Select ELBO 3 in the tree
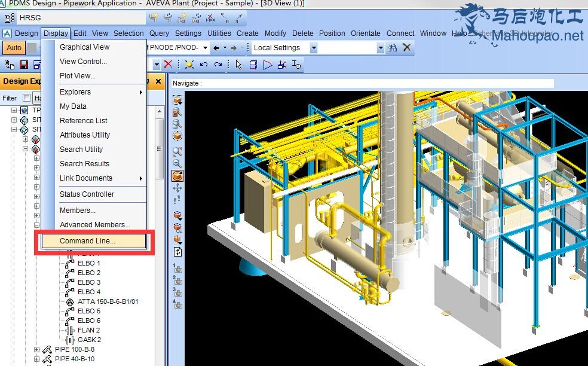Screen dimensions: 588x366 coord(89,282)
